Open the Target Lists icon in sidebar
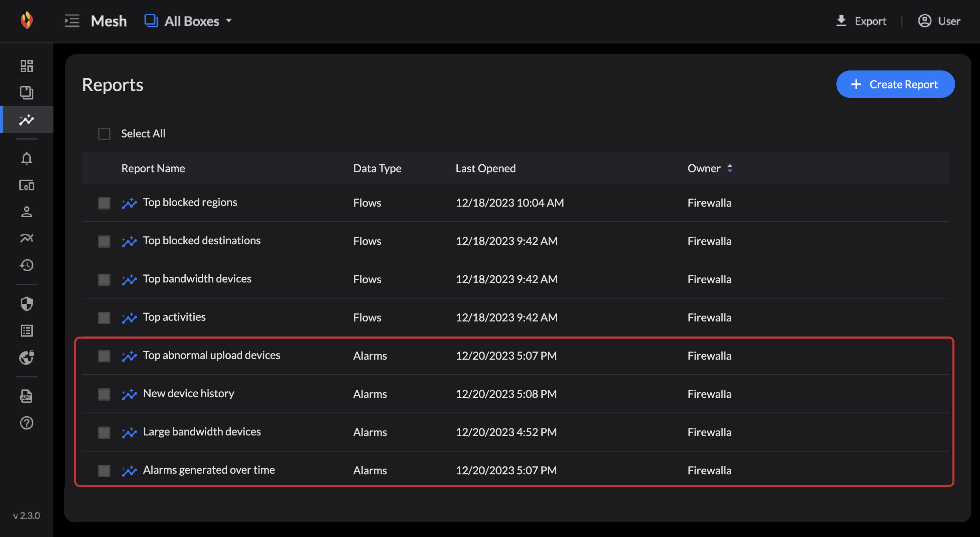Image resolution: width=980 pixels, height=537 pixels. pos(27,331)
